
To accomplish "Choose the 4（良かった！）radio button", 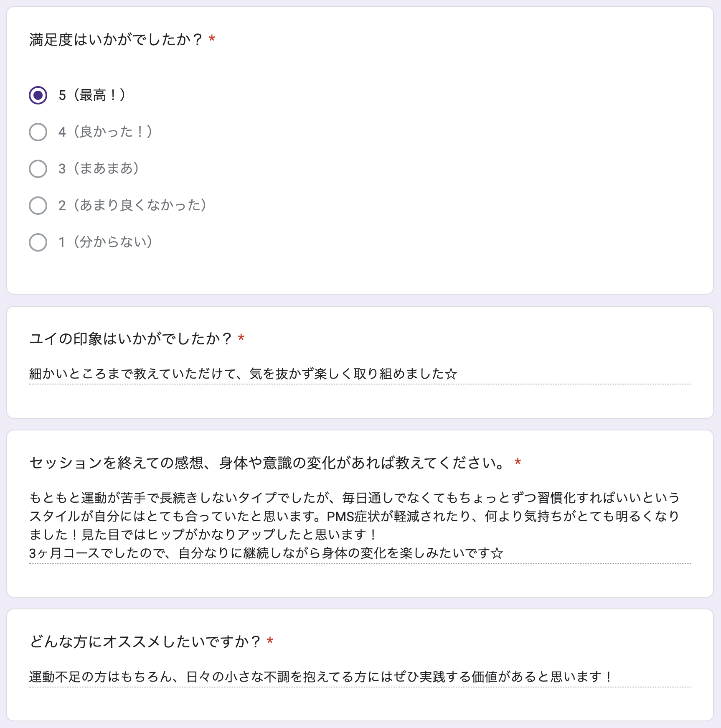I will point(38,132).
